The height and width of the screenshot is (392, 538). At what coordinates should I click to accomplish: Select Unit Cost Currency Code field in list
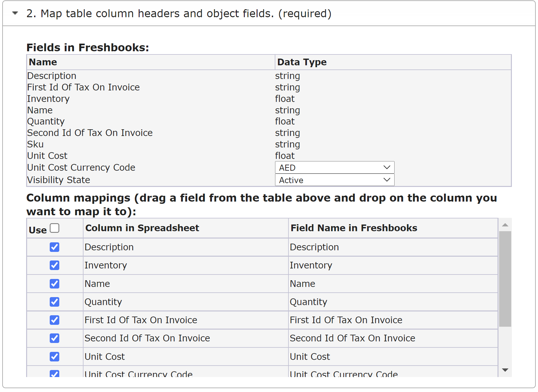81,167
